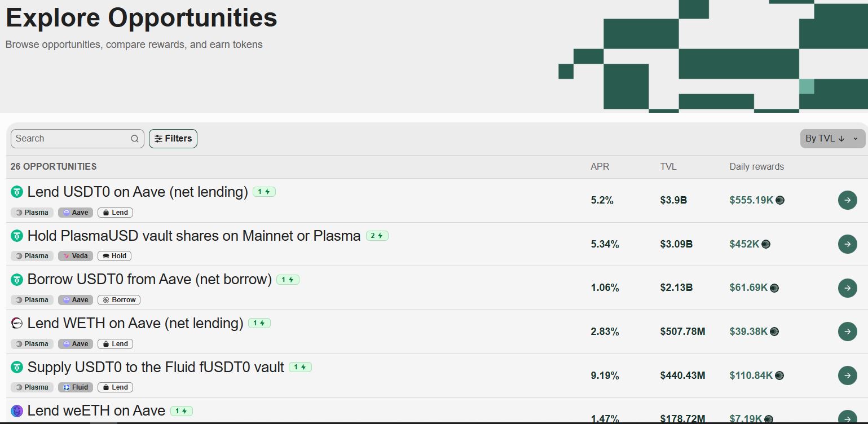Image resolution: width=868 pixels, height=424 pixels.
Task: Click campaigns badge next to PlasmaUSD title
Action: [377, 236]
